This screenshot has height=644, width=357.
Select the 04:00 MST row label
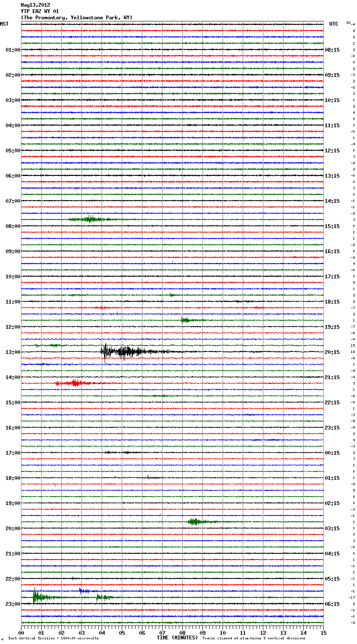point(13,126)
